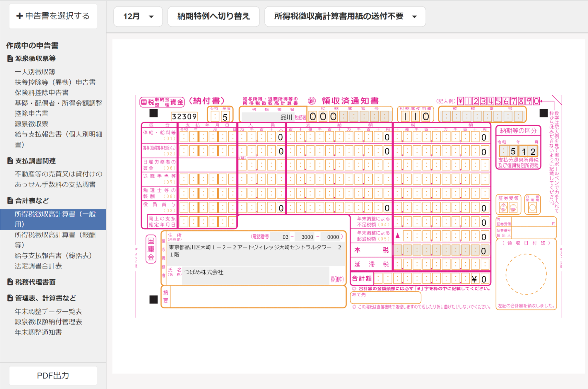Click the company name field つばめ株式会社
Image resolution: width=588 pixels, height=389 pixels.
255,275
